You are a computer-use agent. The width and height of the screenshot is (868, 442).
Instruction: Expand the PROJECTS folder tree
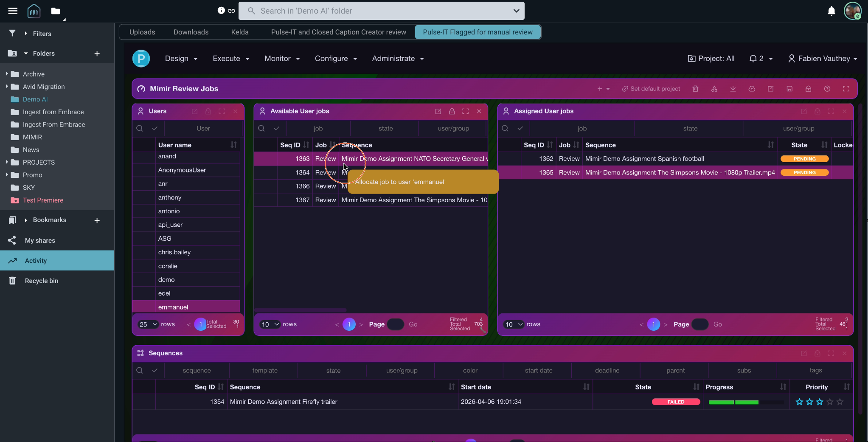click(7, 162)
